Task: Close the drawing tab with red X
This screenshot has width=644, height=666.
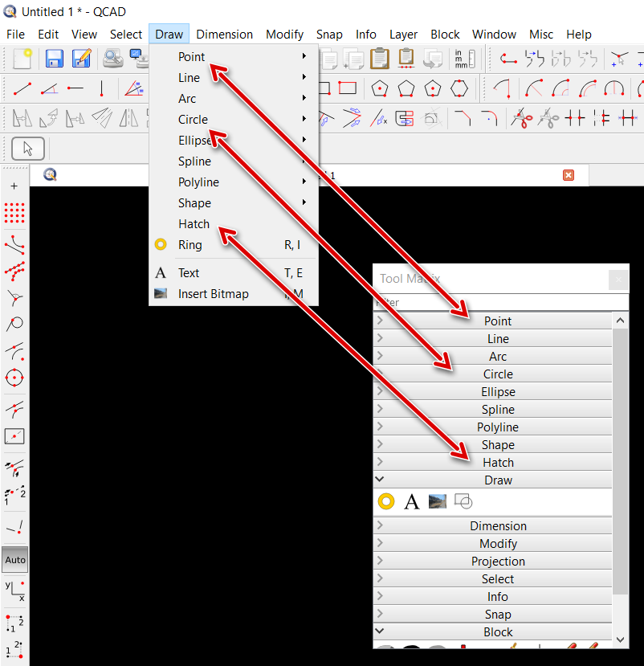Action: point(569,175)
